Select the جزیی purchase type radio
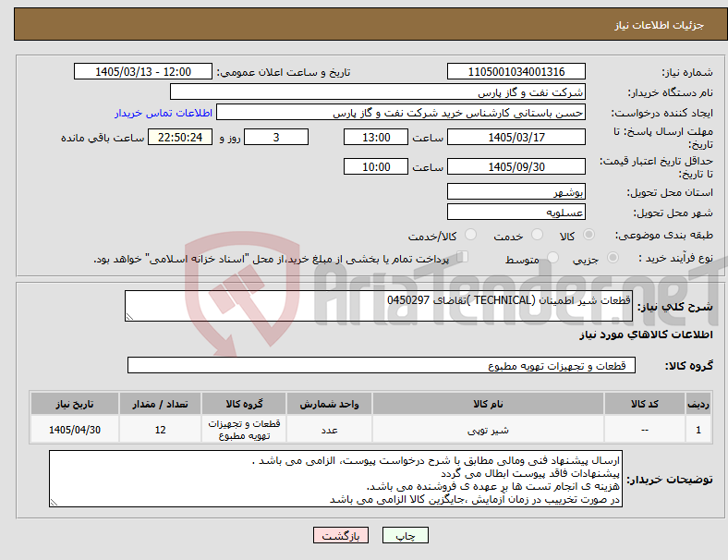Screen dimensions: 728x560 (613, 257)
